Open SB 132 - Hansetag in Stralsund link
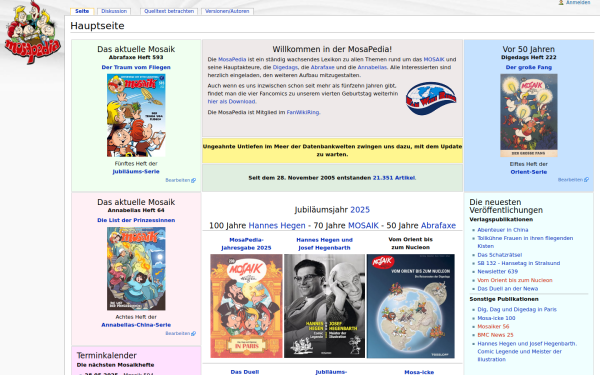The width and height of the screenshot is (600, 375). click(x=518, y=263)
